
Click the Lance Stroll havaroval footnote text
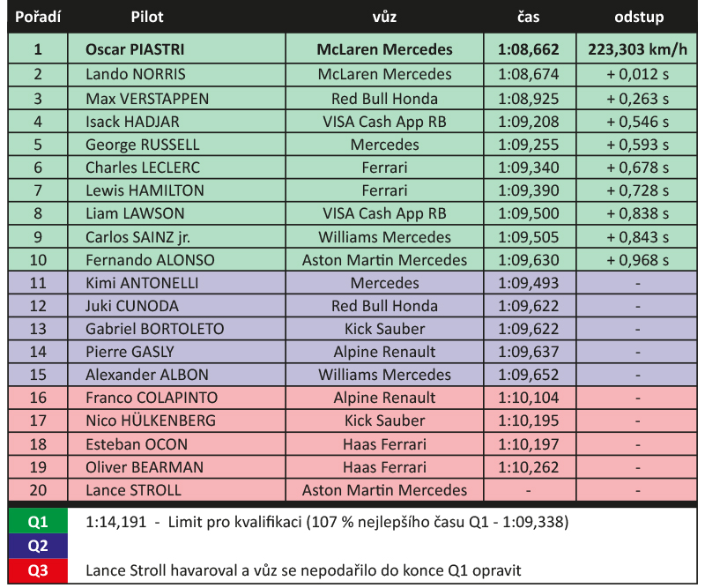point(303,570)
